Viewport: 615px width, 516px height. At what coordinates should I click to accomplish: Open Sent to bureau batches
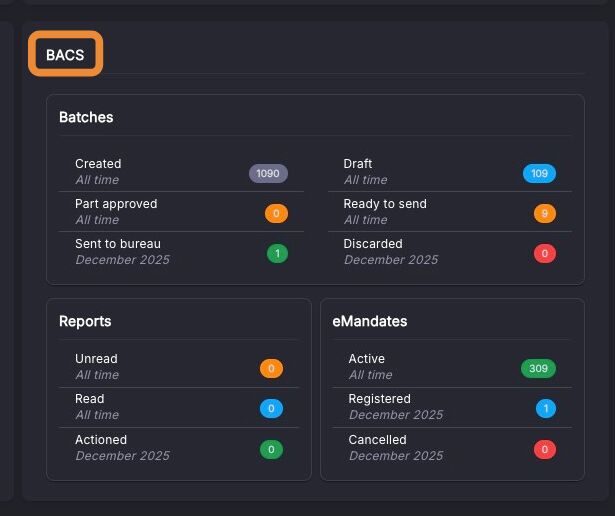click(x=181, y=252)
